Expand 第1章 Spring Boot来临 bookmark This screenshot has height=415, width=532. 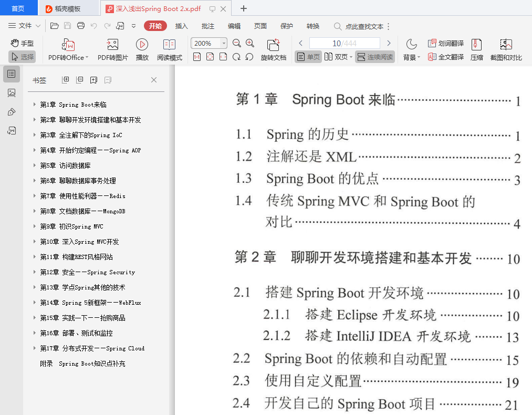pos(35,105)
